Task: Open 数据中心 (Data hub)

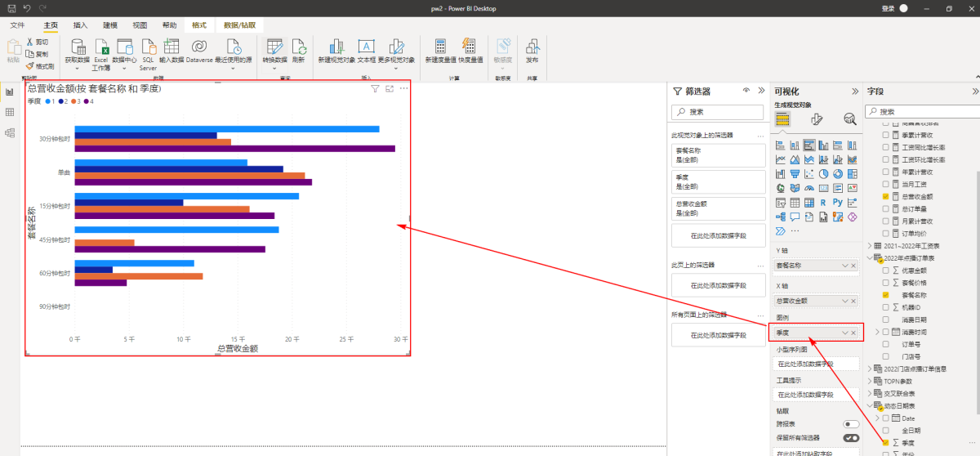Action: [x=124, y=54]
